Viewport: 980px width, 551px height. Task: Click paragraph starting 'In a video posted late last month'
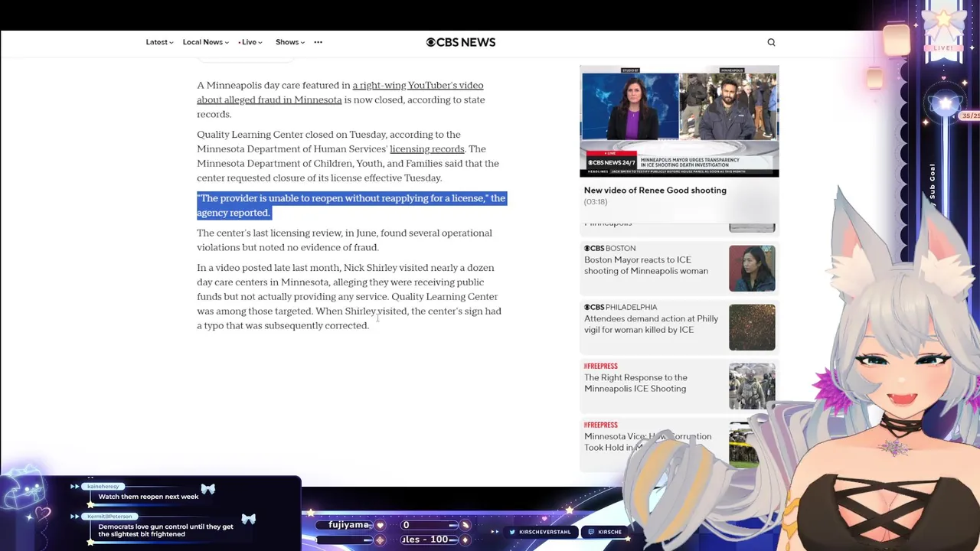349,297
